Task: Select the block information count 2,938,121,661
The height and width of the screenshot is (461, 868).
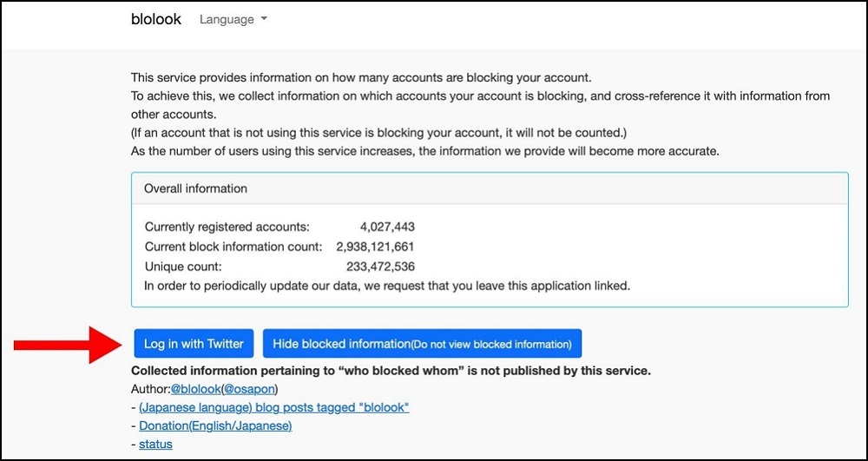Action: coord(375,247)
